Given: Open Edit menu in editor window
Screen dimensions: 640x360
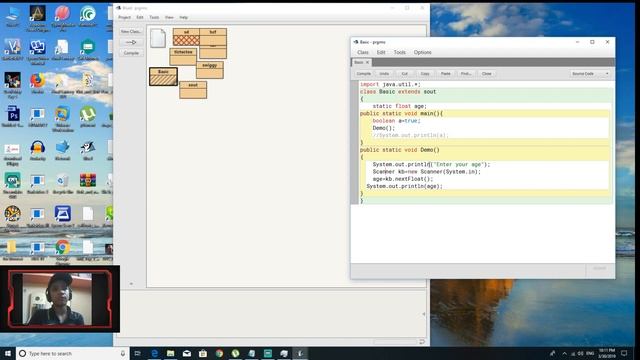Looking at the screenshot, I should coord(381,52).
